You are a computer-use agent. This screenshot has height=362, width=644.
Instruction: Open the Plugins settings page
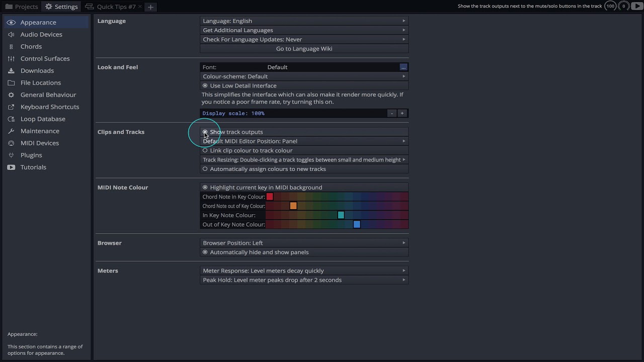point(31,155)
